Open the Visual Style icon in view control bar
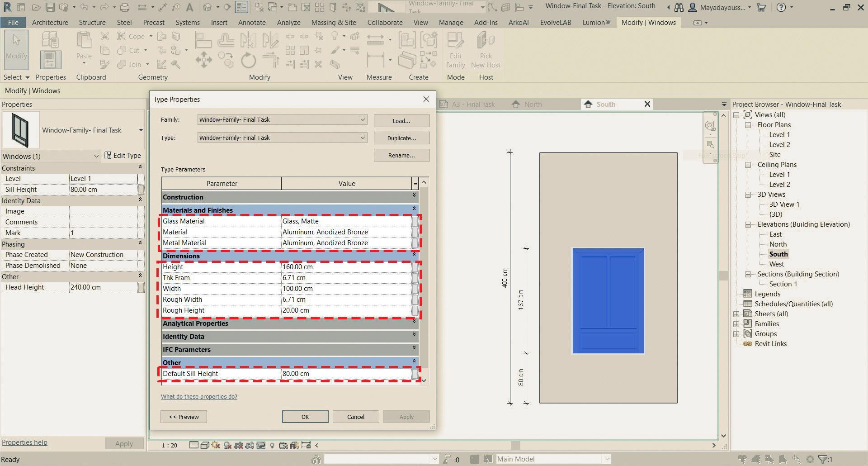868x466 pixels. [205, 445]
